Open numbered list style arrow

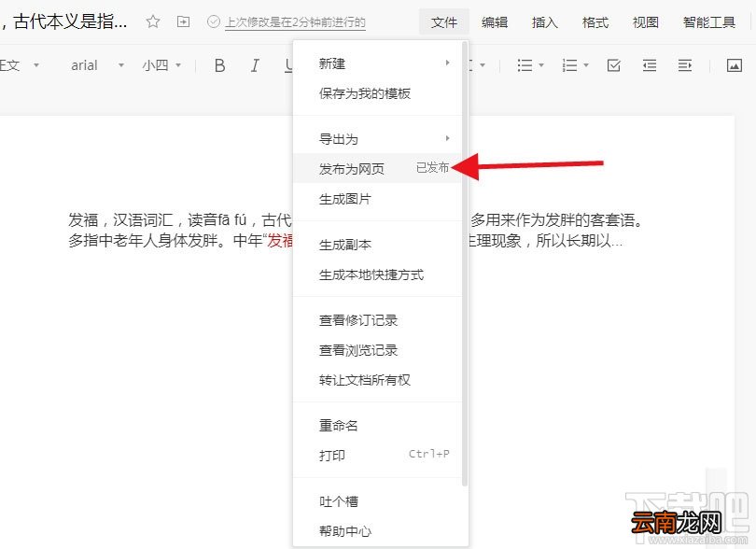coord(586,65)
